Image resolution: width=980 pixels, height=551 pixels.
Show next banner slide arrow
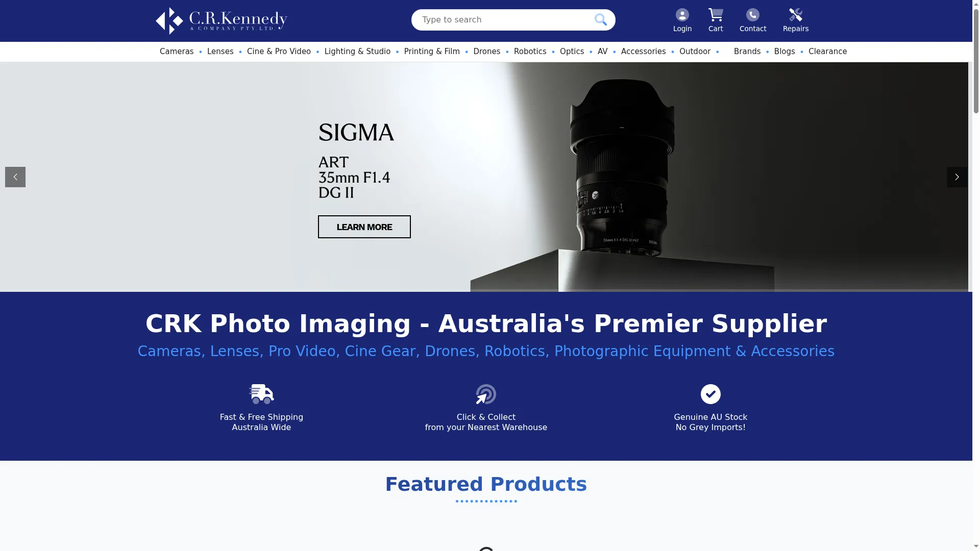tap(957, 177)
